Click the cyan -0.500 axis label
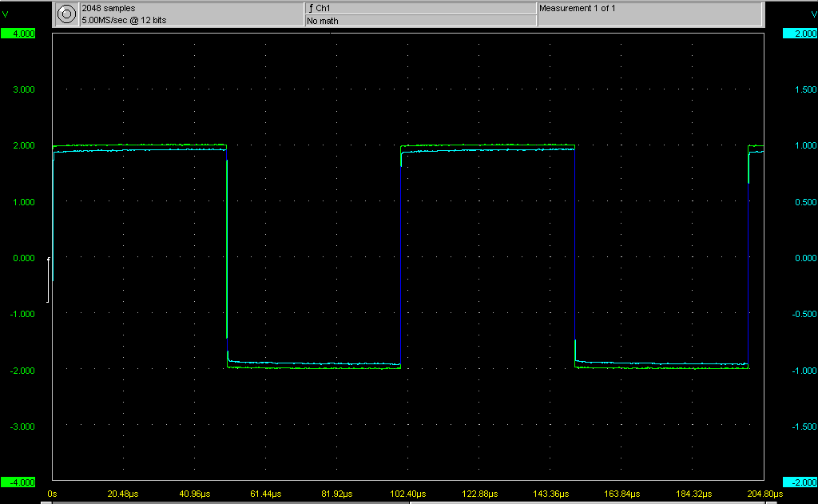The image size is (818, 504). (x=804, y=314)
